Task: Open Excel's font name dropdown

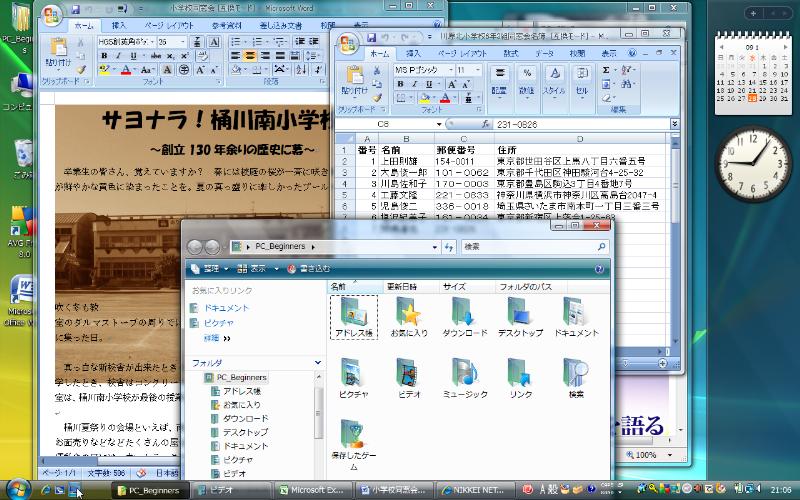Action: click(451, 70)
